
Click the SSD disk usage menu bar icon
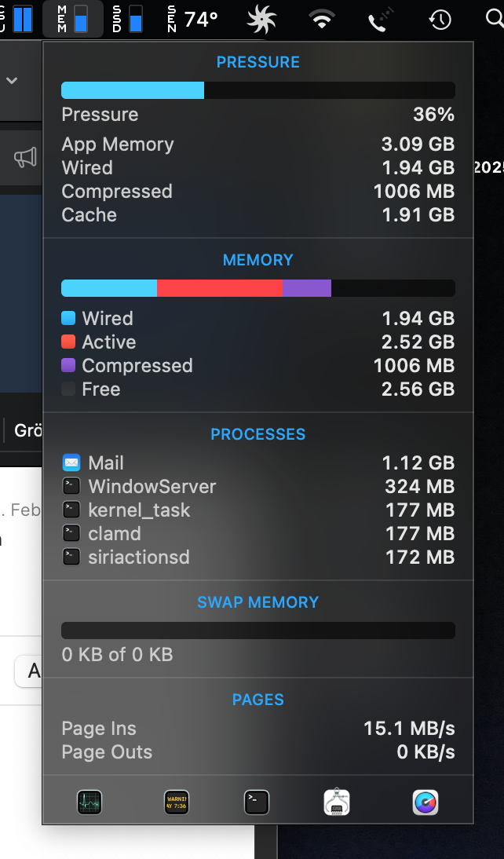pos(128,19)
